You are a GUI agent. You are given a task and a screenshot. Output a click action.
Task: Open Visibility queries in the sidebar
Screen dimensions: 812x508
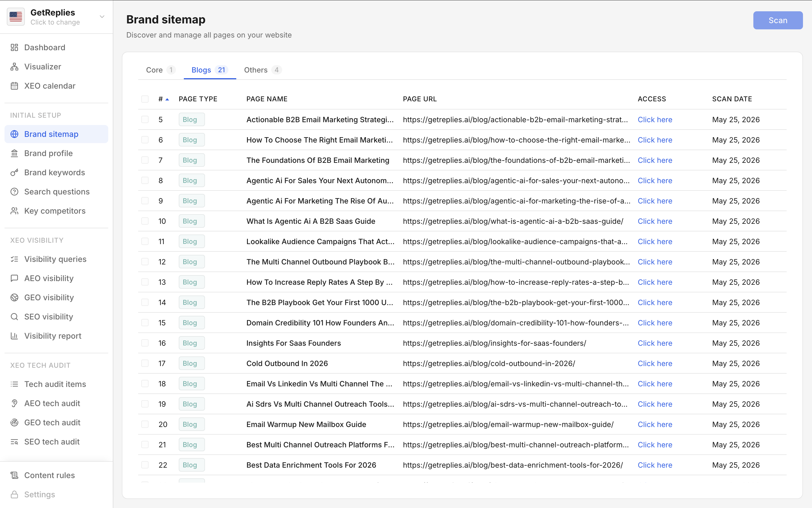pos(56,259)
